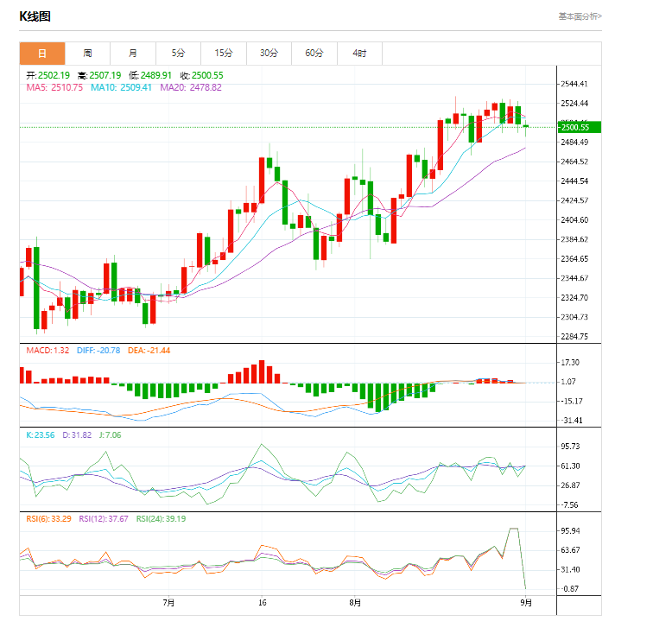This screenshot has width=672, height=634.
Task: Click the MA20: 2478.82 legend
Action: coord(191,87)
